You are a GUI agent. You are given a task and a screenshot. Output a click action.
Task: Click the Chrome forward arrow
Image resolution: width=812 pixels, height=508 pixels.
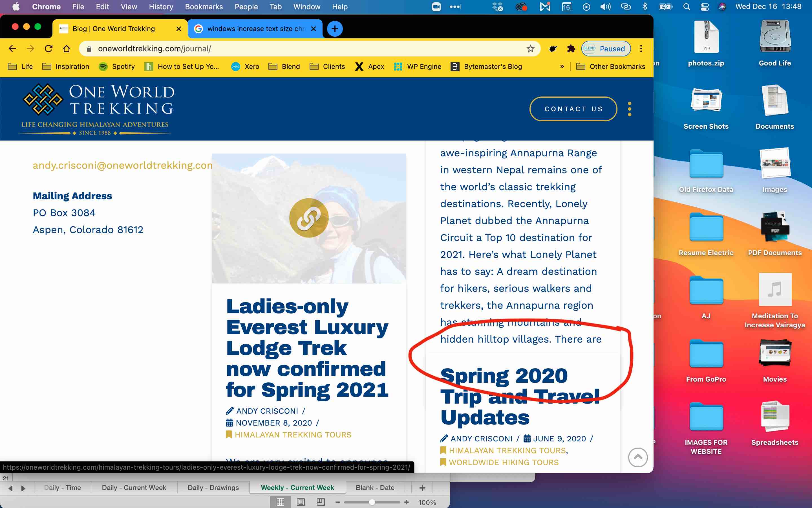click(x=30, y=49)
